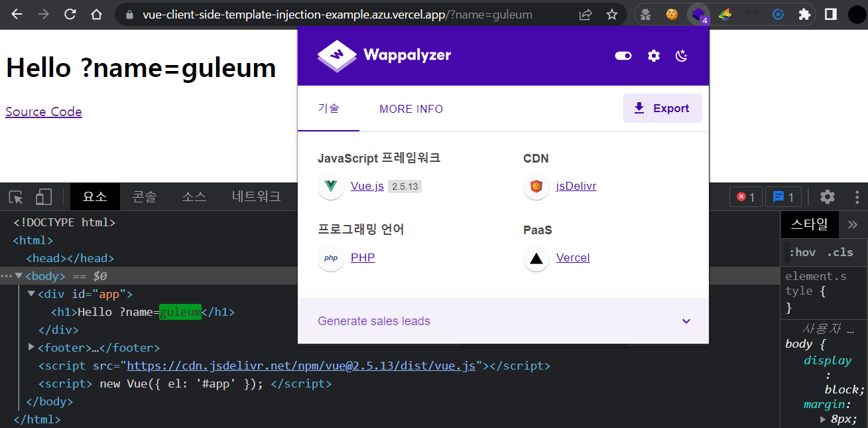Image resolution: width=868 pixels, height=428 pixels.
Task: Open the browser home page
Action: 97,14
